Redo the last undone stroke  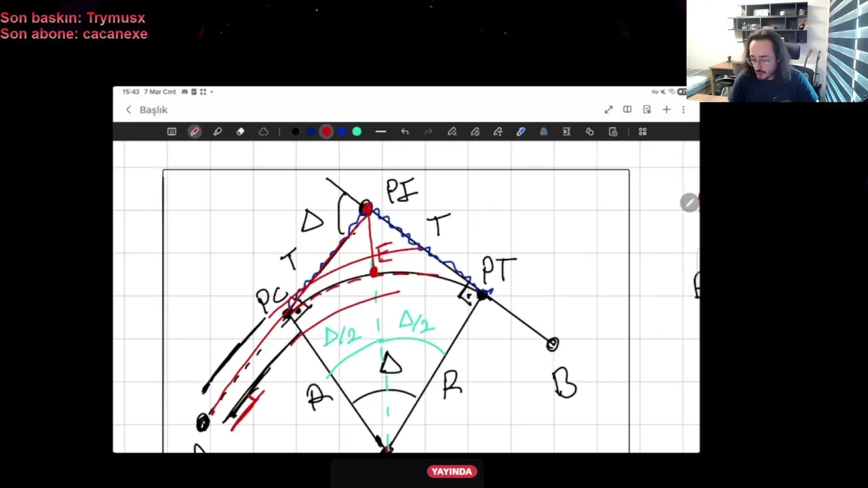428,131
